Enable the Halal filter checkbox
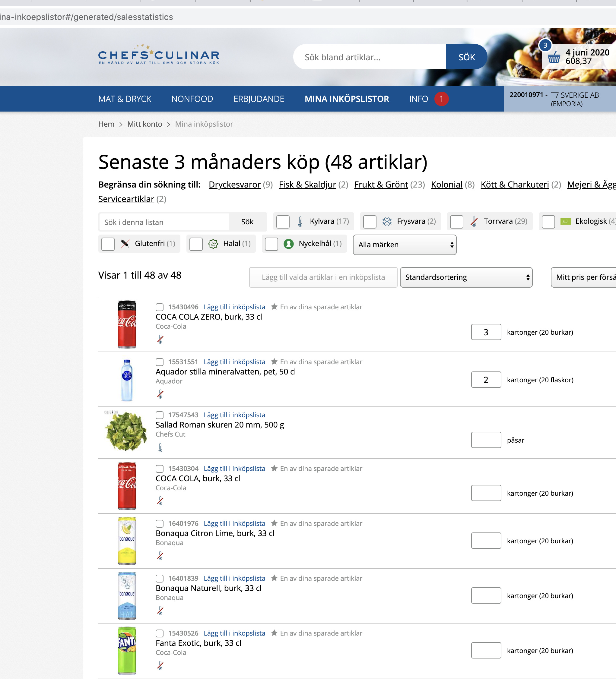The width and height of the screenshot is (616, 679). (x=196, y=244)
